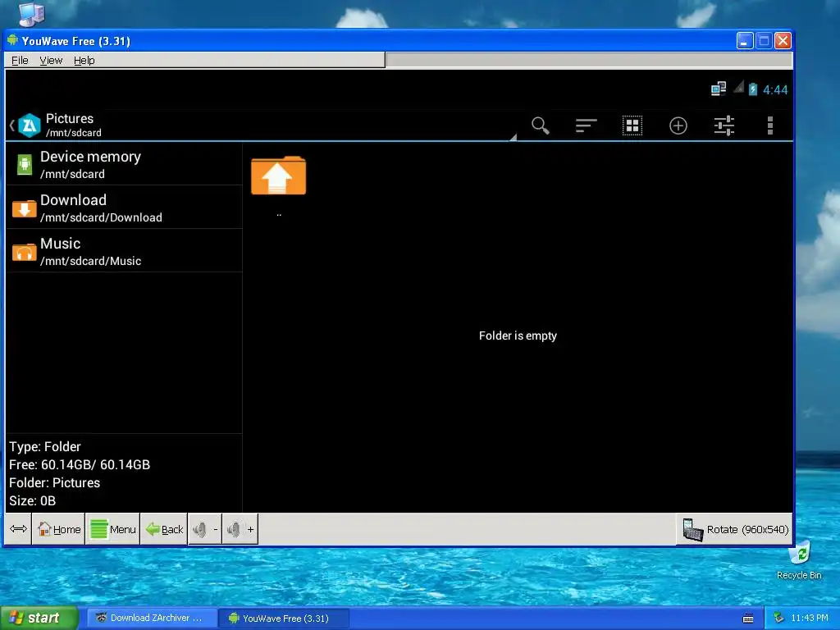Open the Help menu

84,61
